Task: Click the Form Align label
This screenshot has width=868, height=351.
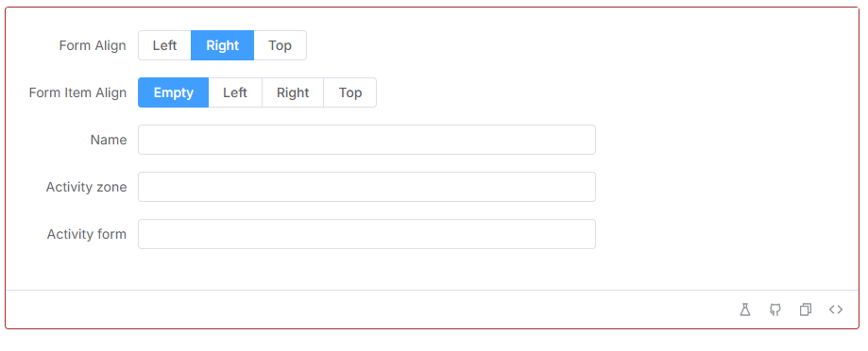Action: click(93, 45)
